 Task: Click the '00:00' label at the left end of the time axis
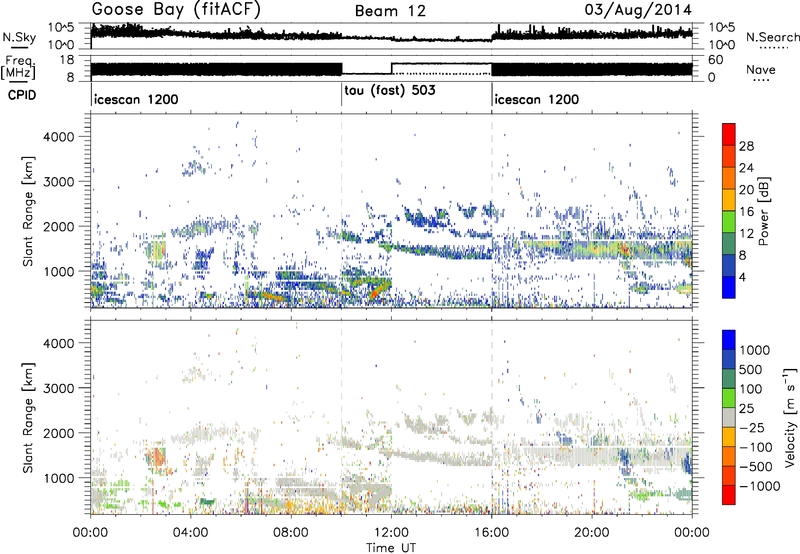coord(91,533)
